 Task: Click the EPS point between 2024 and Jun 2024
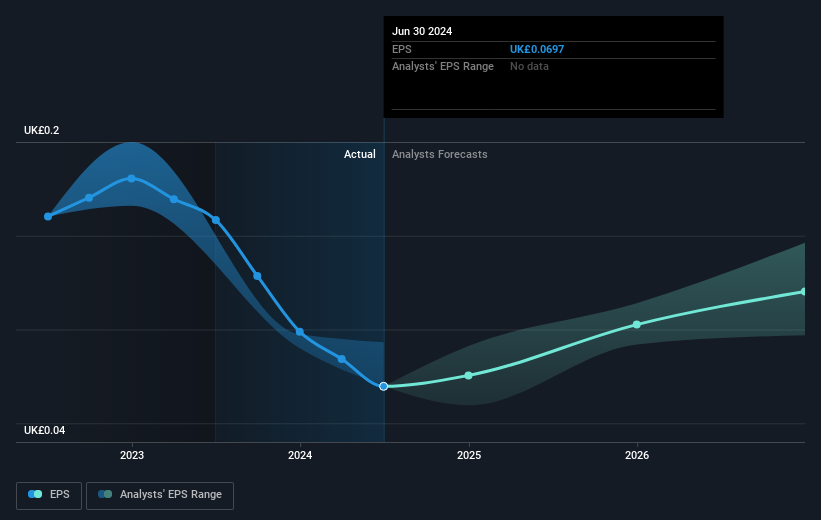(x=342, y=359)
